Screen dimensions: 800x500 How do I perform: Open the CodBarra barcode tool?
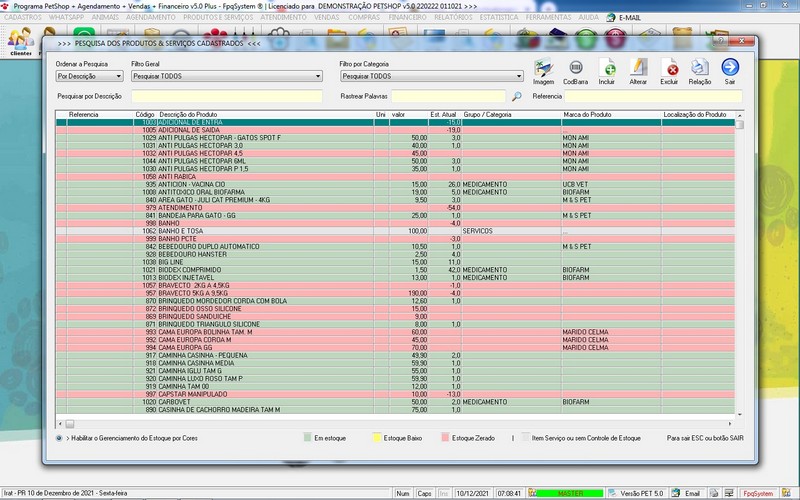575,68
